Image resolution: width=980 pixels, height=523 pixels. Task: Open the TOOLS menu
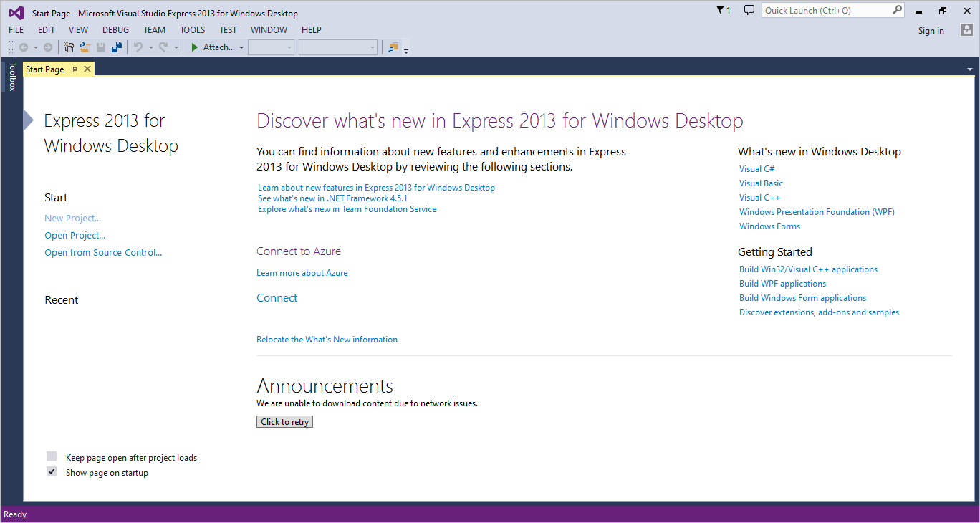[193, 30]
